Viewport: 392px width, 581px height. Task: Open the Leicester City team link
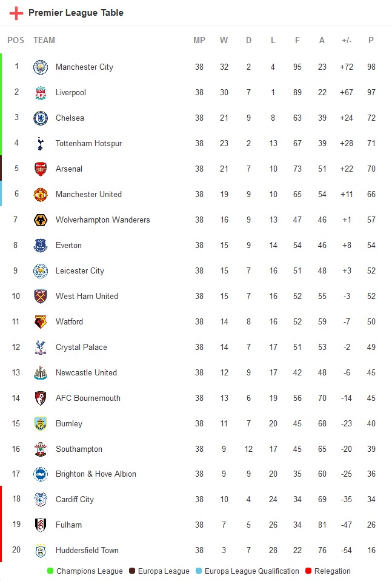pos(80,271)
